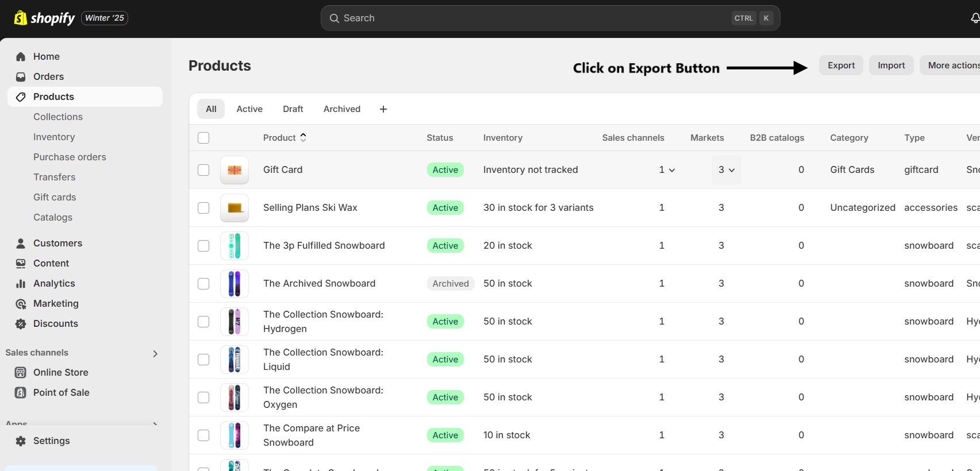Open Compare at Price Snowboard thumbnail
Image resolution: width=980 pixels, height=471 pixels.
(235, 435)
